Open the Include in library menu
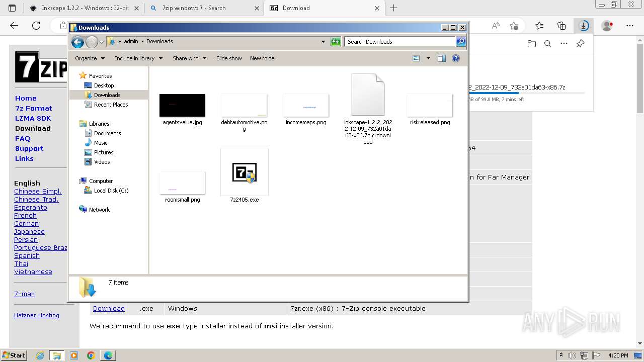644x362 pixels. tap(138, 58)
